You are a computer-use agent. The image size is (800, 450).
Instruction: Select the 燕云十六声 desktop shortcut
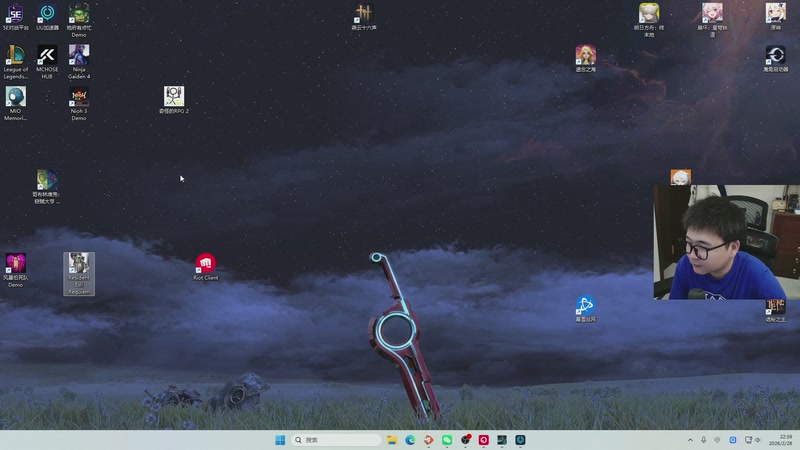tap(364, 17)
